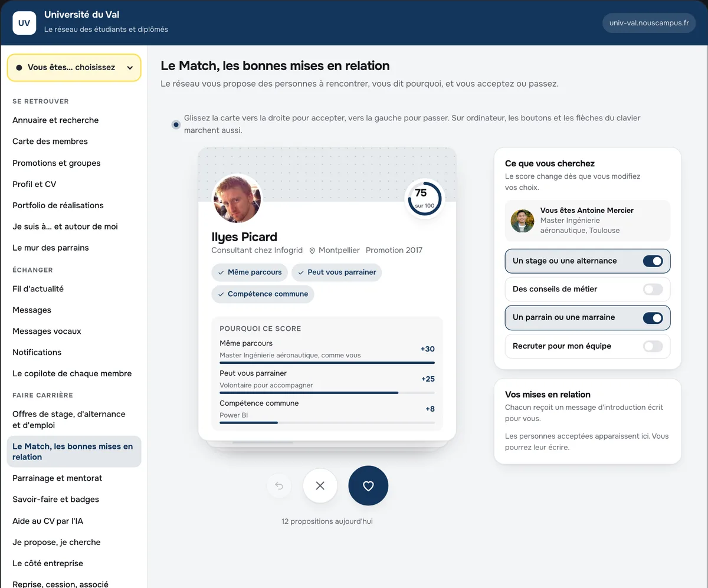
Task: Click the Compétence commune chip
Action: point(263,294)
